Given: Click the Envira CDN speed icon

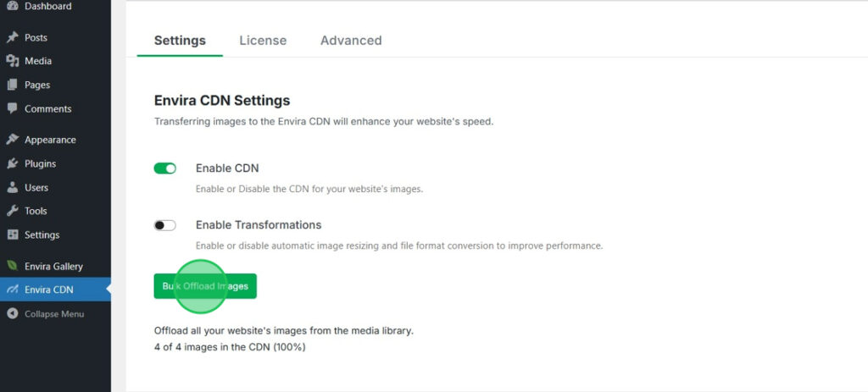Looking at the screenshot, I should pyautogui.click(x=12, y=290).
